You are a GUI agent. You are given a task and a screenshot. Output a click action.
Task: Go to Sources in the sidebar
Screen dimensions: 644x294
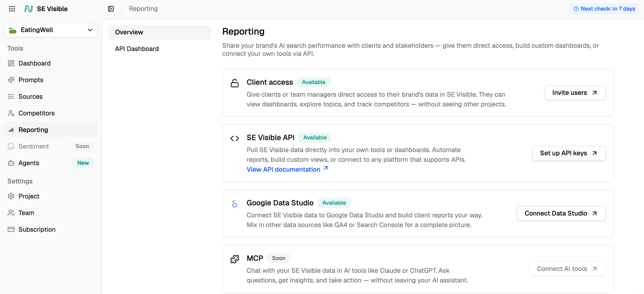tap(51, 96)
